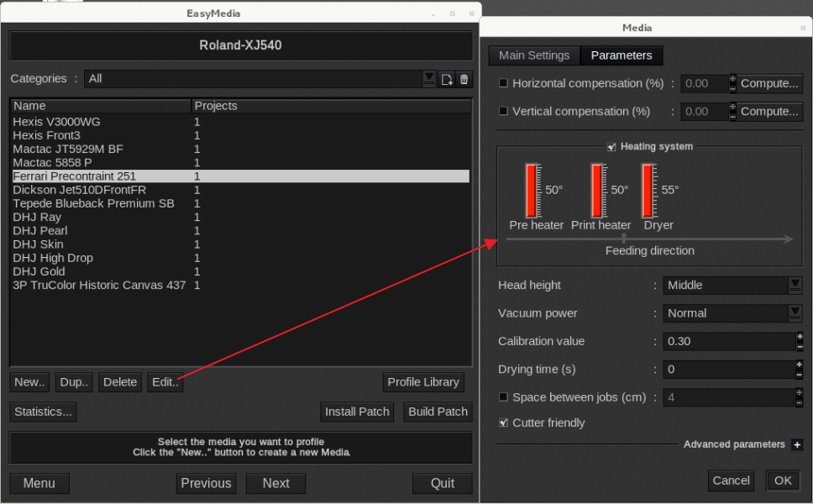This screenshot has width=813, height=504.
Task: Increase Calibration value with plus stepper
Action: coord(800,337)
